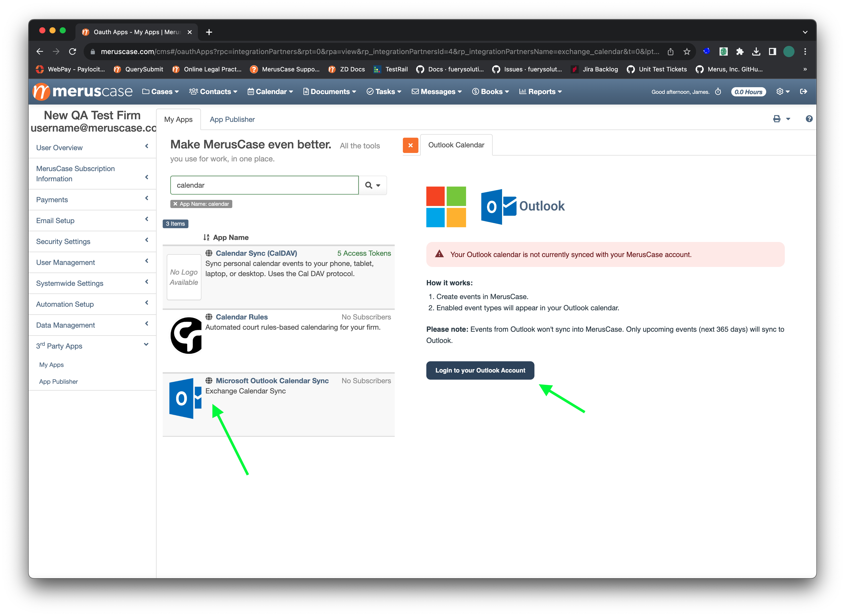Open Microsoft Outlook Calendar Sync app
845x616 pixels.
(272, 381)
